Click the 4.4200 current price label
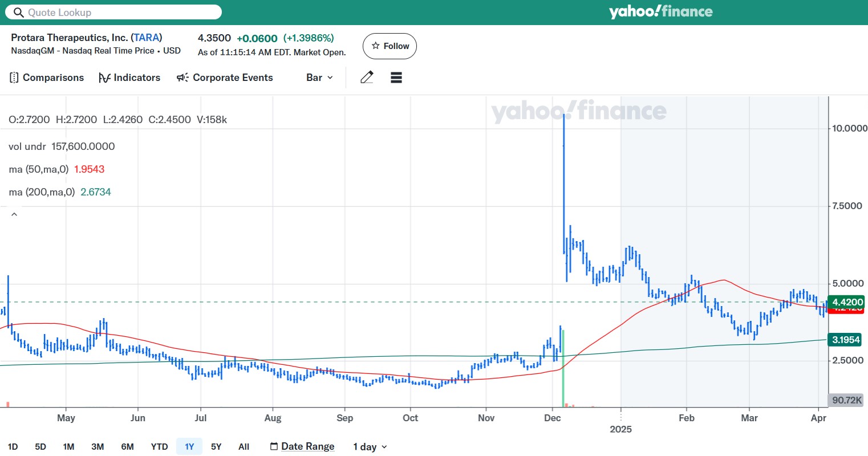Image resolution: width=868 pixels, height=456 pixels. pos(847,302)
